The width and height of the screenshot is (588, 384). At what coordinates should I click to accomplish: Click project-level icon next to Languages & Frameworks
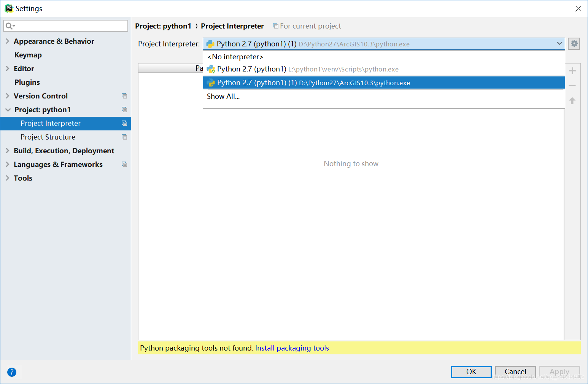coord(124,164)
